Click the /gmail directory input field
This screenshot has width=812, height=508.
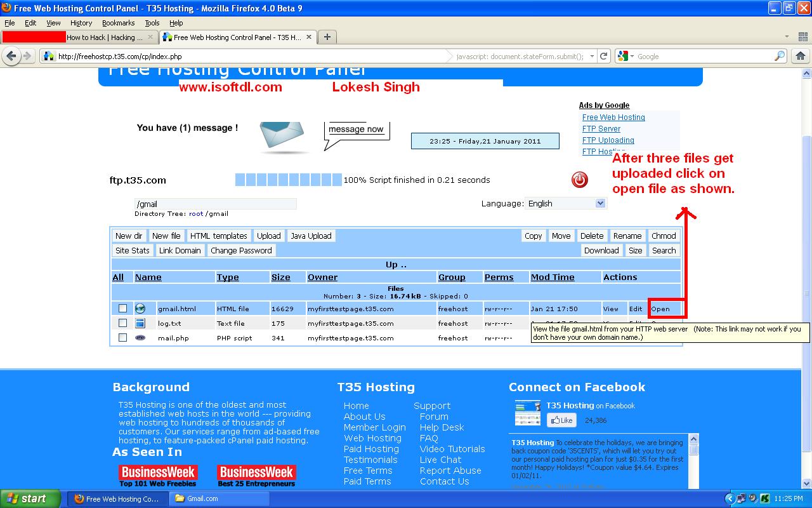[x=215, y=204]
